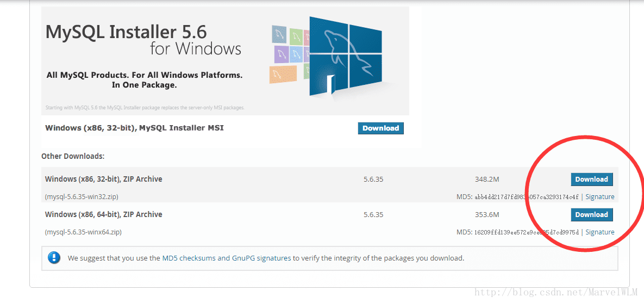Click the mysql-5.6.35-winx64.zip filename text
The image size is (644, 303).
point(83,232)
